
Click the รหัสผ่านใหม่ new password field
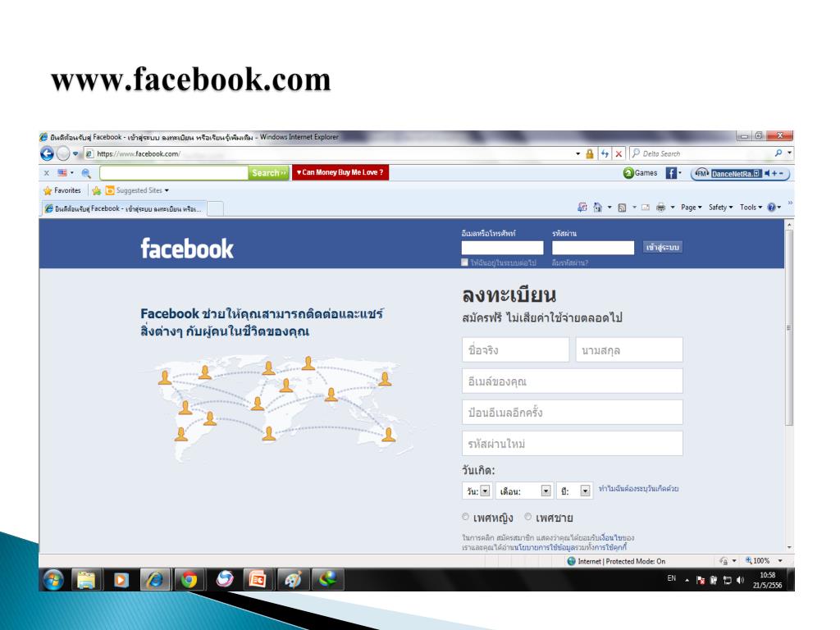[572, 443]
